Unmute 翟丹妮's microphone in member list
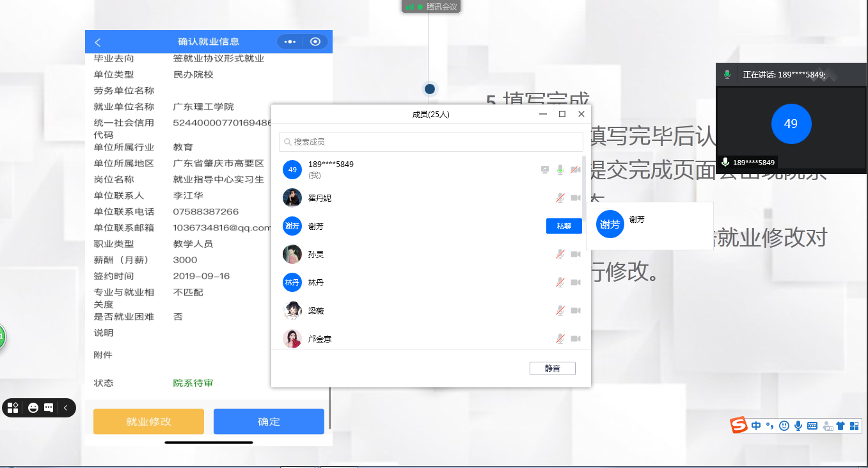This screenshot has height=468, width=868. [x=560, y=198]
